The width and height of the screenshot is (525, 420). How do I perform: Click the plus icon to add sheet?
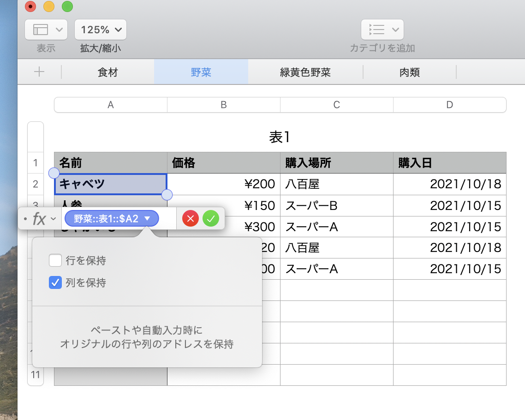40,72
